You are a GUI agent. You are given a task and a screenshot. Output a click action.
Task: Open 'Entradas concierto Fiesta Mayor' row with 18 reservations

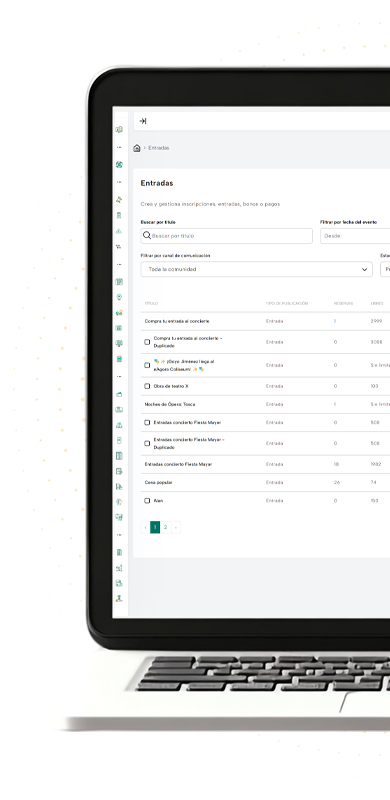coord(178,465)
